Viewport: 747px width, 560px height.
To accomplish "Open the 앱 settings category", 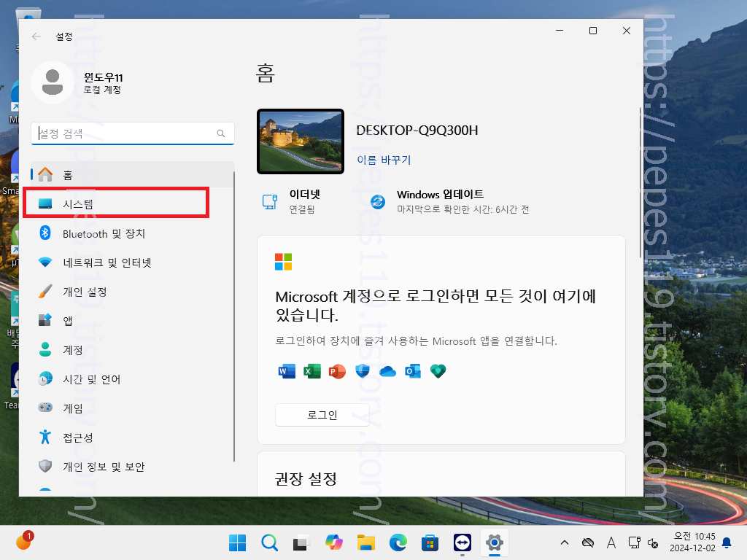I will pyautogui.click(x=133, y=321).
